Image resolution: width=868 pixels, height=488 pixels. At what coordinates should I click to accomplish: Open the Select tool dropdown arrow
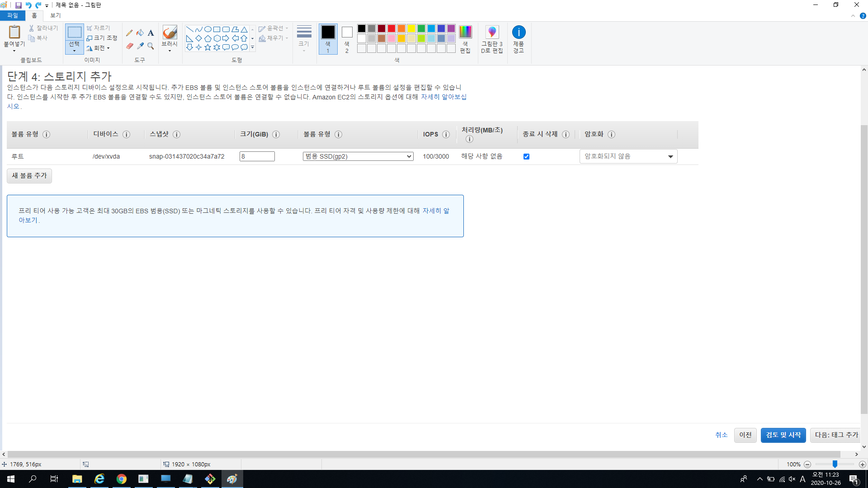point(74,51)
